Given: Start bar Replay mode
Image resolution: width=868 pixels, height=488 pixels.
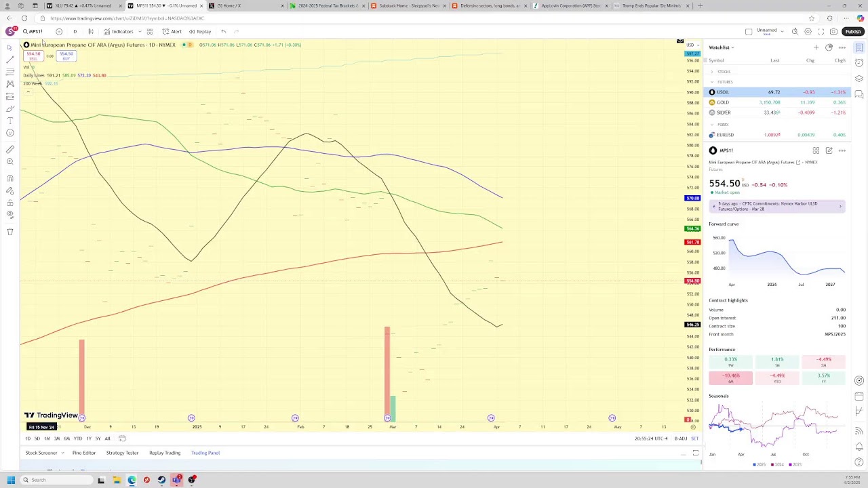Looking at the screenshot, I should click(200, 31).
